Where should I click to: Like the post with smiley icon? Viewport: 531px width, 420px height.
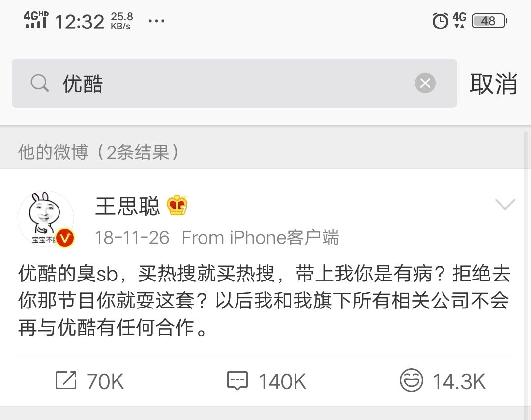[x=411, y=380]
